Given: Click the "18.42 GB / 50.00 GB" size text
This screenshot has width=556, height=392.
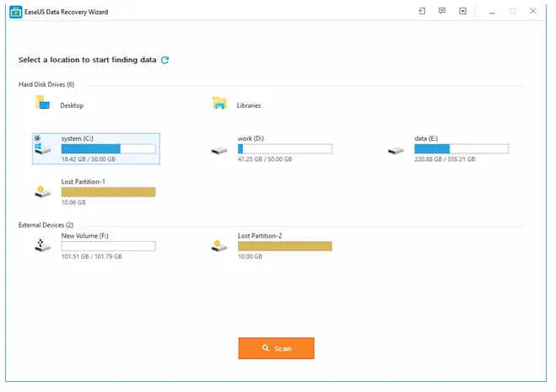Looking at the screenshot, I should [89, 159].
